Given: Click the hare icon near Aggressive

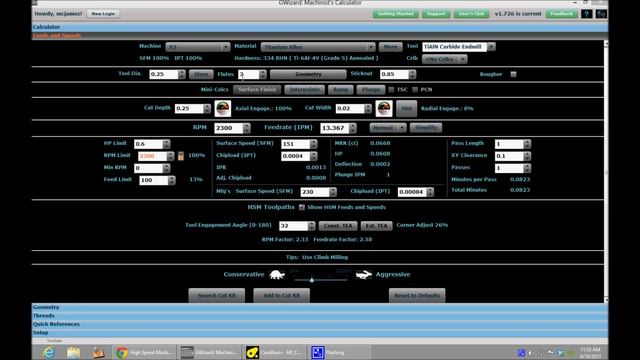Looking at the screenshot, I should click(x=363, y=274).
